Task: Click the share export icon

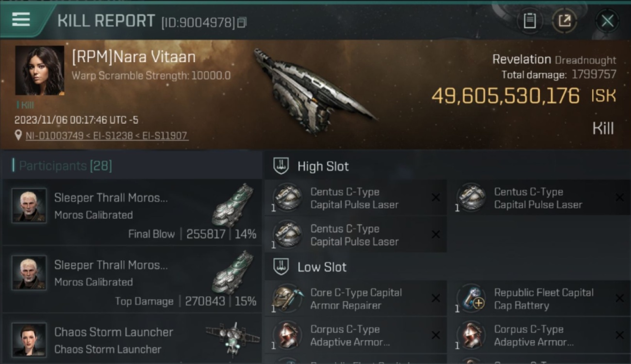Action: [x=565, y=21]
